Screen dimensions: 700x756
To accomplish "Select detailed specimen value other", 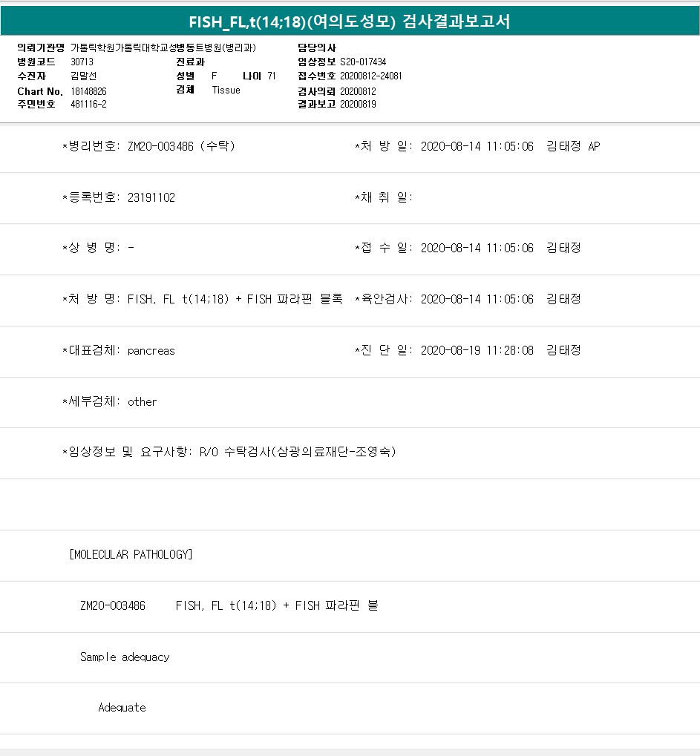I will coord(142,401).
